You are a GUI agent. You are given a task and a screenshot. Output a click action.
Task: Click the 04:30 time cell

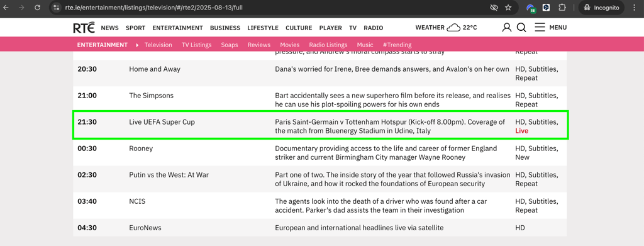pyautogui.click(x=87, y=228)
